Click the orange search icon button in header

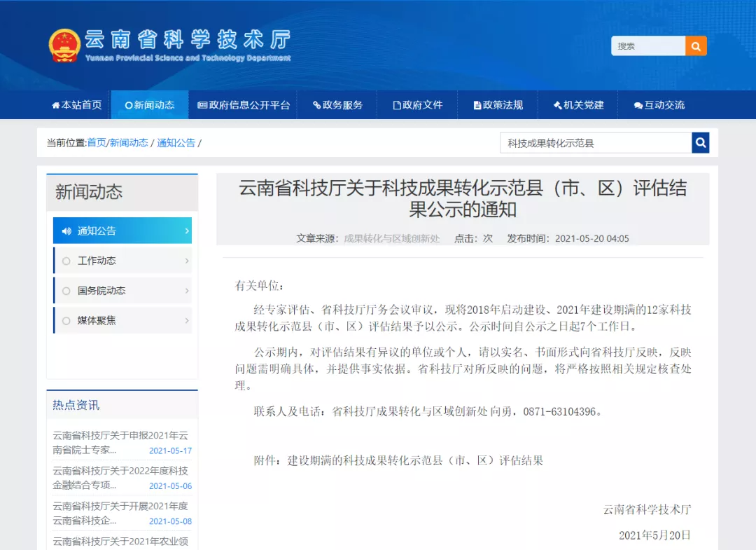pos(696,46)
